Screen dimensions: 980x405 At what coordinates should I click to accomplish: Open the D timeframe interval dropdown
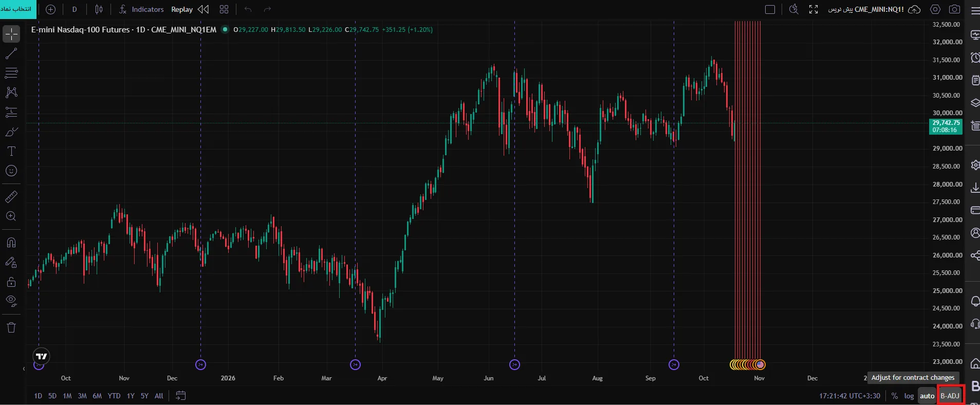75,9
